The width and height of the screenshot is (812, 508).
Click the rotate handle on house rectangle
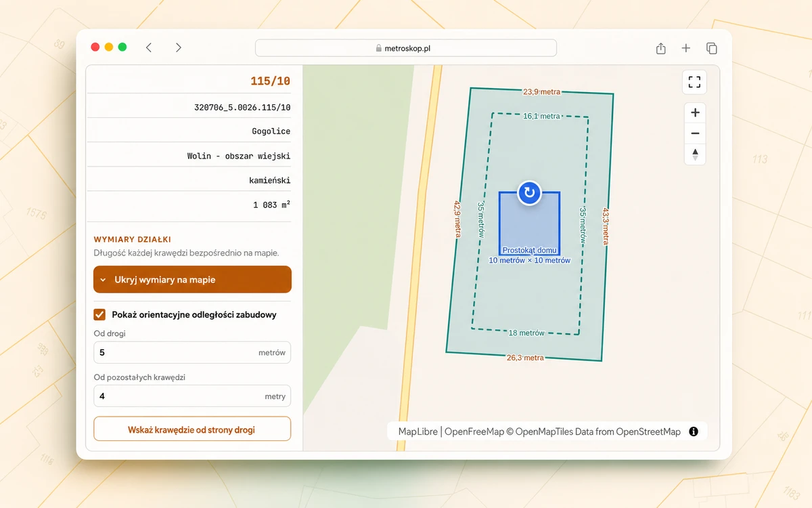click(529, 193)
